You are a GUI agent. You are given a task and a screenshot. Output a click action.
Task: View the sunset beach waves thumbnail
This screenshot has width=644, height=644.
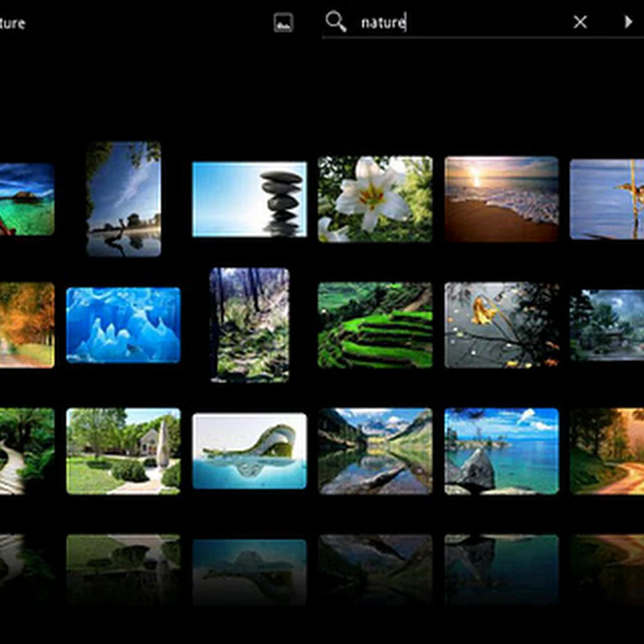(x=502, y=199)
